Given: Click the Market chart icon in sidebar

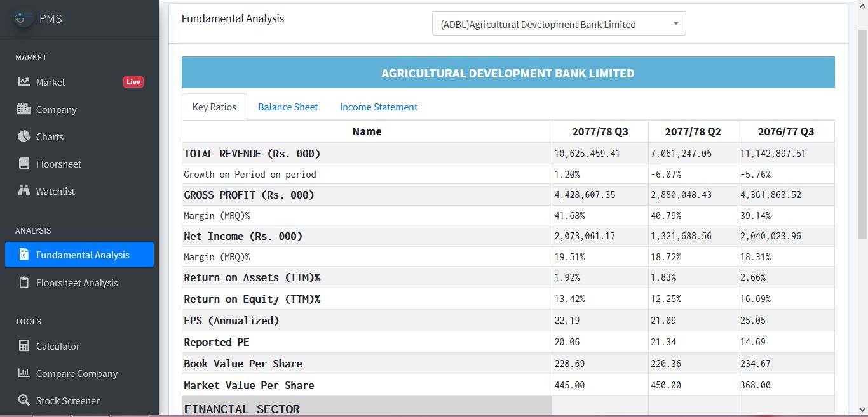Looking at the screenshot, I should [x=24, y=82].
